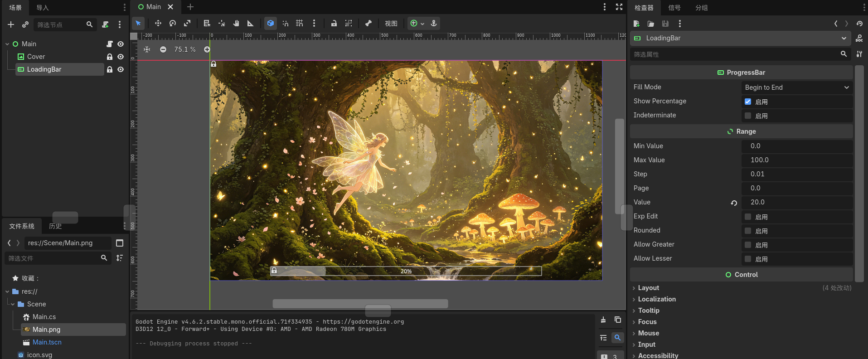Center the viewport view
The height and width of the screenshot is (359, 868).
(x=147, y=49)
